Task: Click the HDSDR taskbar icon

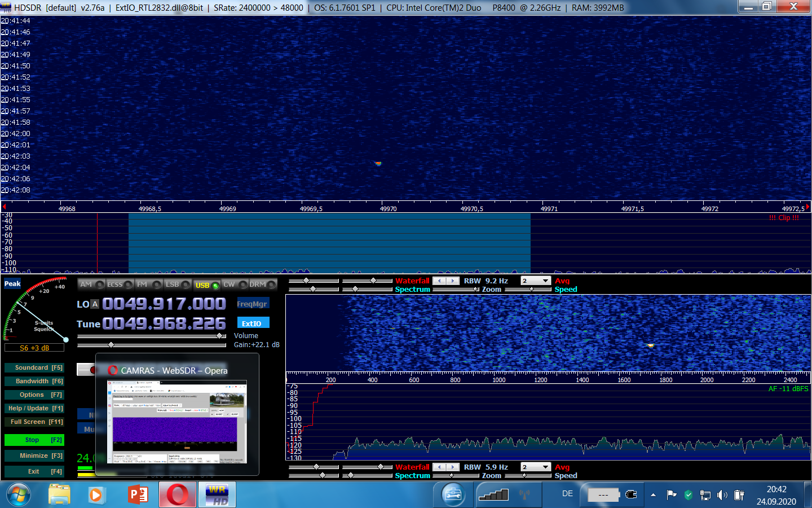Action: point(217,495)
